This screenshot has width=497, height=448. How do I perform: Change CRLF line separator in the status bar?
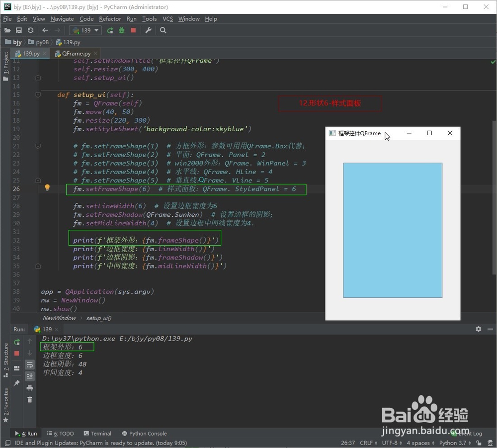click(x=368, y=443)
